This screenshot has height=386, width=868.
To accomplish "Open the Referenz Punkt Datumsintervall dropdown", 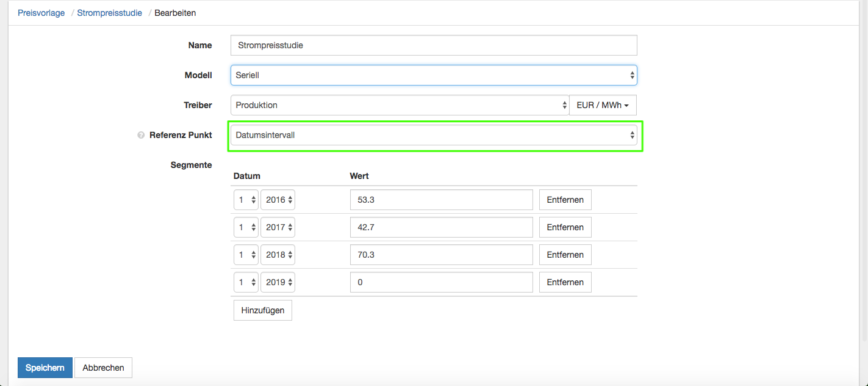I will [x=434, y=135].
